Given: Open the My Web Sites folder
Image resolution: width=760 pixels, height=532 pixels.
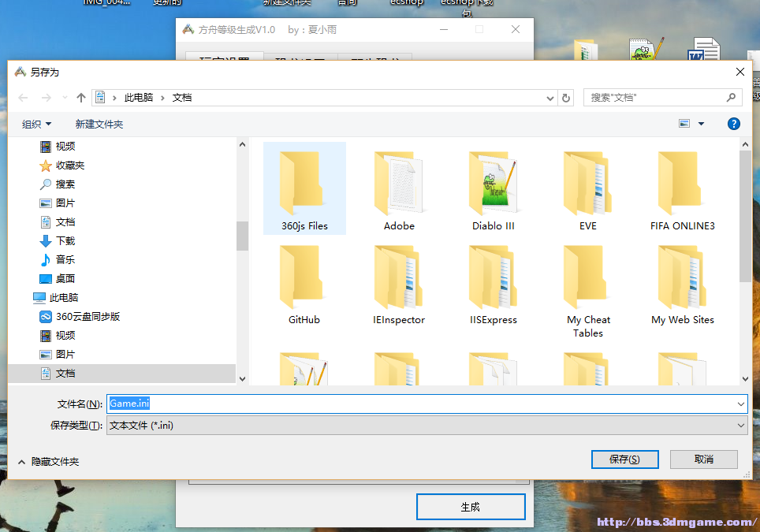Looking at the screenshot, I should (683, 285).
